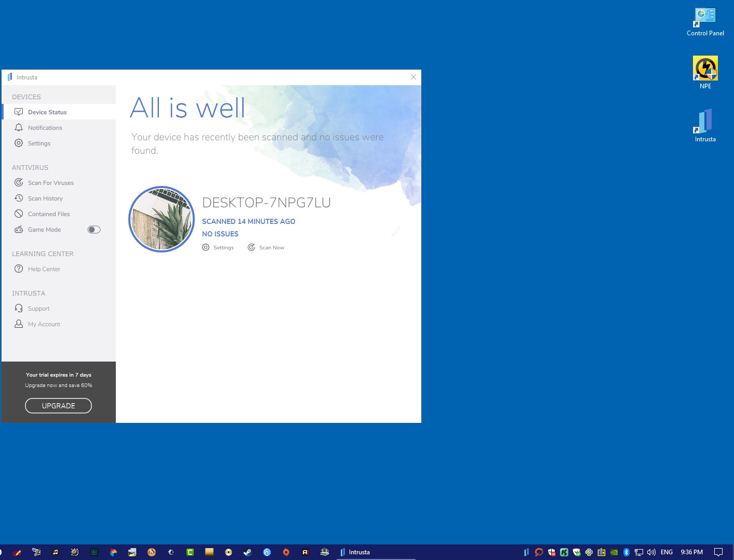This screenshot has width=734, height=560.
Task: Click the 'SCANNED 14 MINUTES AGO' text
Action: tap(249, 221)
